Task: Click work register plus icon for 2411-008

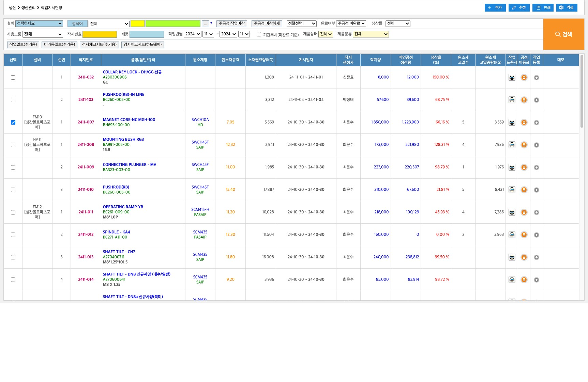Action: point(536,145)
